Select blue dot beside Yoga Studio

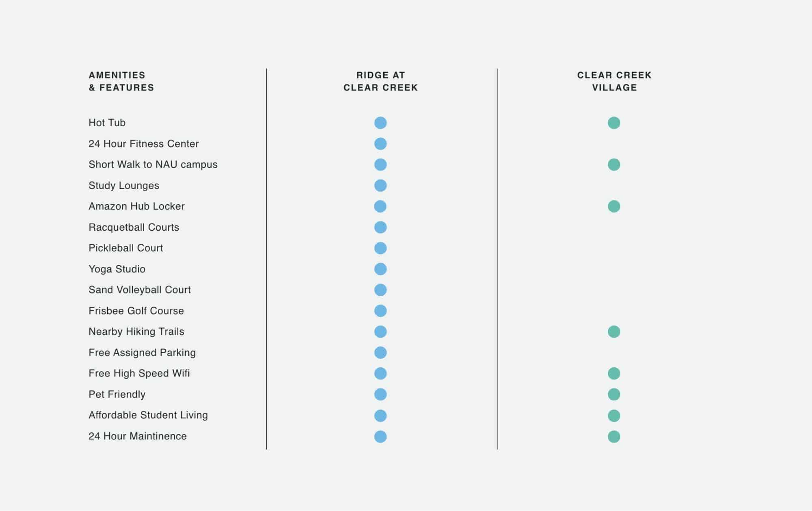click(x=380, y=269)
